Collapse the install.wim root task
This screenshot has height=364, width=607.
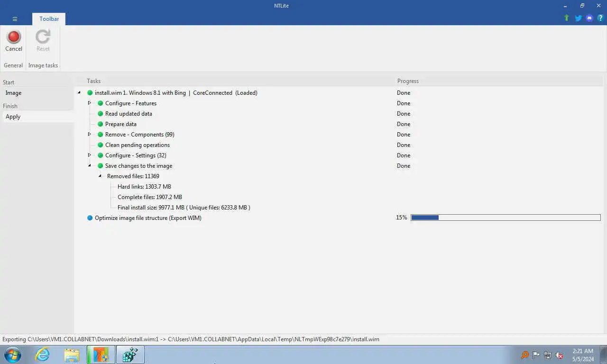coord(79,93)
